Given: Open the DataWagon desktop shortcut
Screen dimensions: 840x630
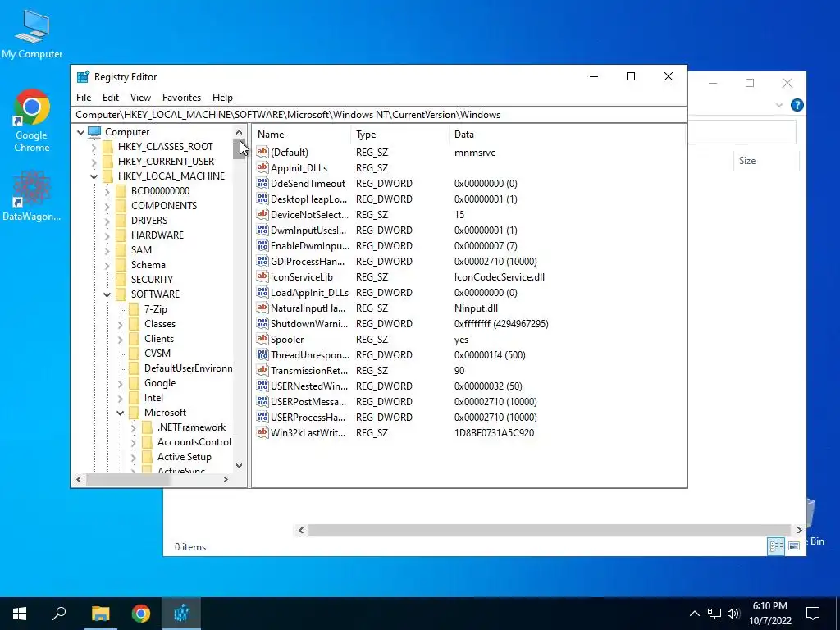Looking at the screenshot, I should pos(32,195).
